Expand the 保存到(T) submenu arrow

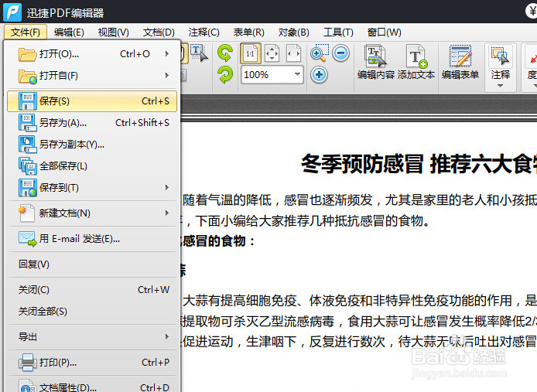click(167, 188)
